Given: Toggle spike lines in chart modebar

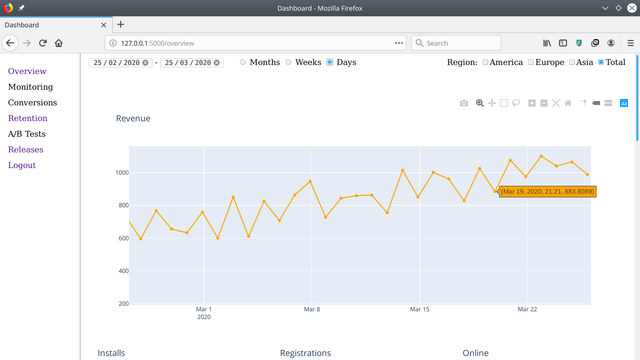Looking at the screenshot, I should tap(583, 103).
